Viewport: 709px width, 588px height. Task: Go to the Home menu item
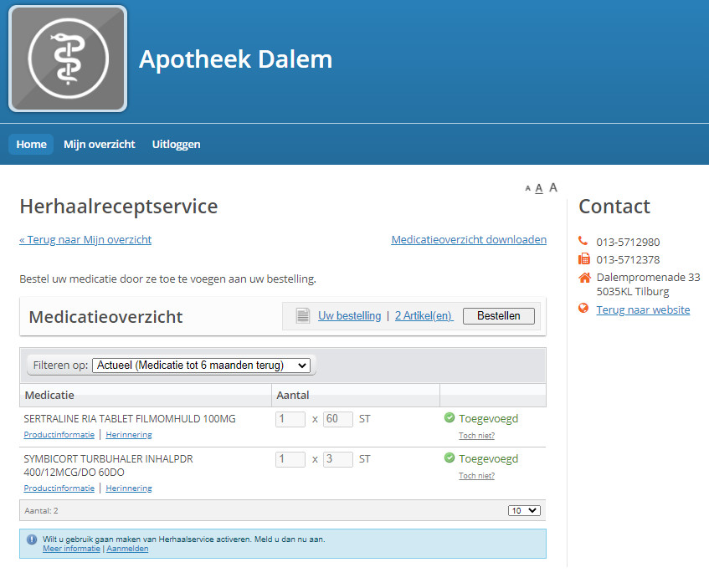[31, 144]
